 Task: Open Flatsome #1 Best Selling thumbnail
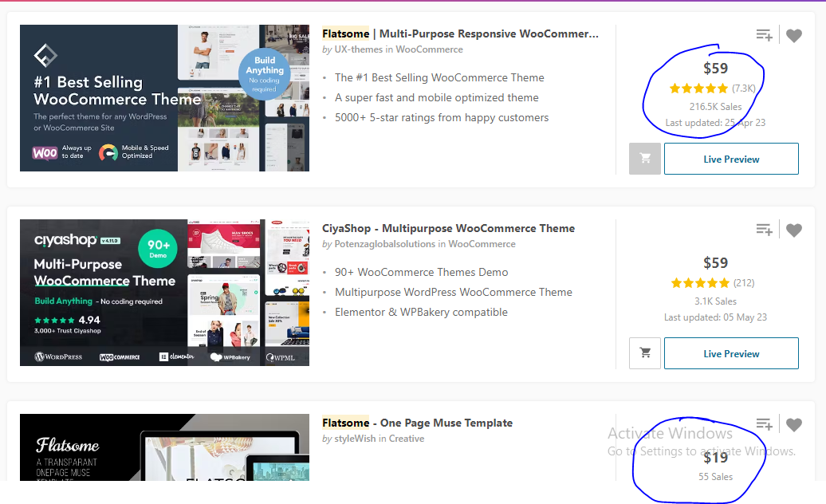pyautogui.click(x=164, y=98)
